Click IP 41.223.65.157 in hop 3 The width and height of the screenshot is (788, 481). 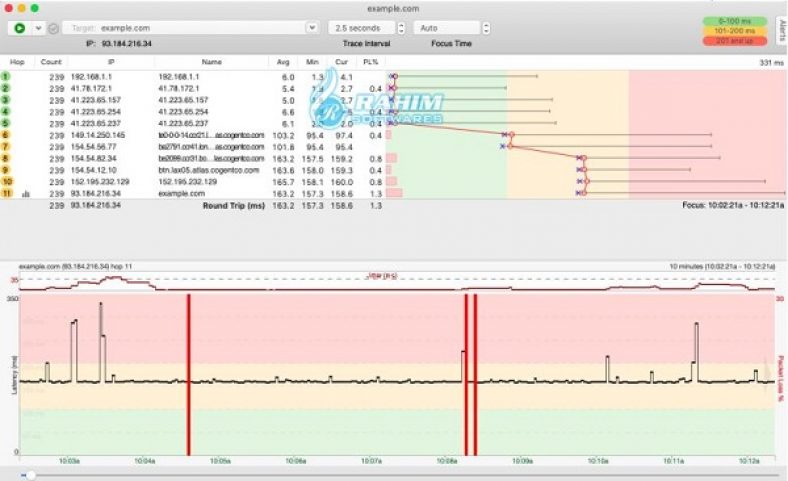point(95,100)
